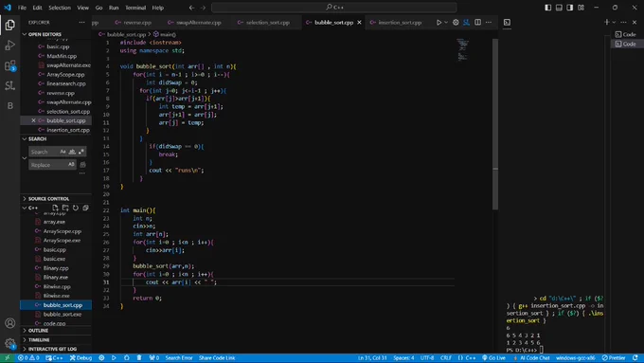Click New File icon in C++ folder header
This screenshot has width=644, height=363.
click(55, 208)
